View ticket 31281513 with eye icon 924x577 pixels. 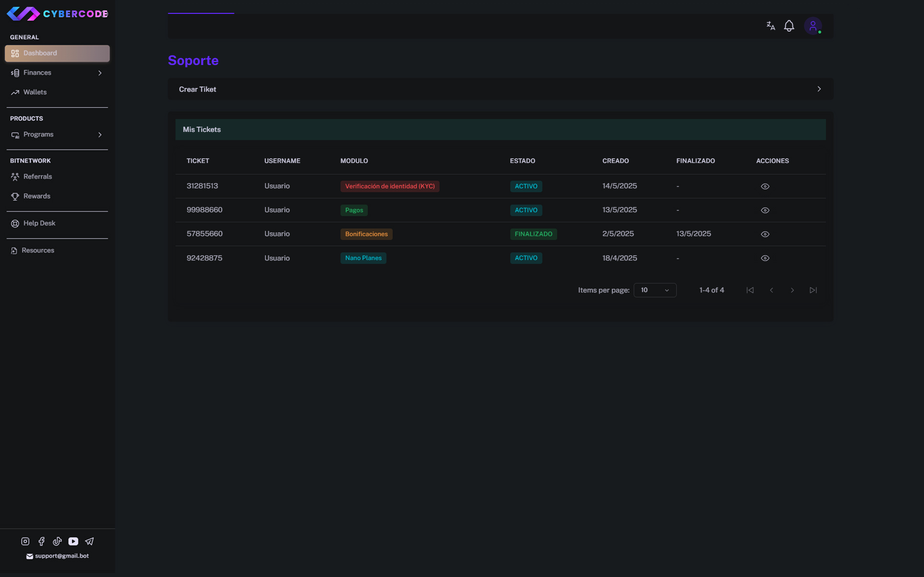(x=765, y=186)
